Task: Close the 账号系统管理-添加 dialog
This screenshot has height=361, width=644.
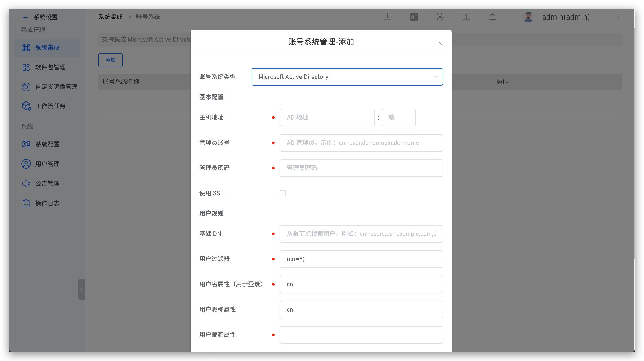Action: click(440, 43)
